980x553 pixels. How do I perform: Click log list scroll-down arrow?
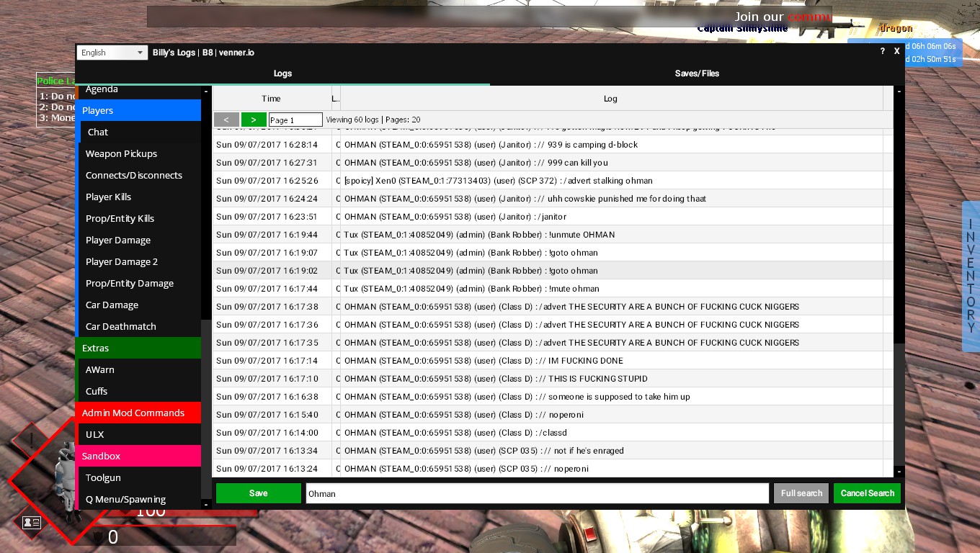pyautogui.click(x=899, y=471)
